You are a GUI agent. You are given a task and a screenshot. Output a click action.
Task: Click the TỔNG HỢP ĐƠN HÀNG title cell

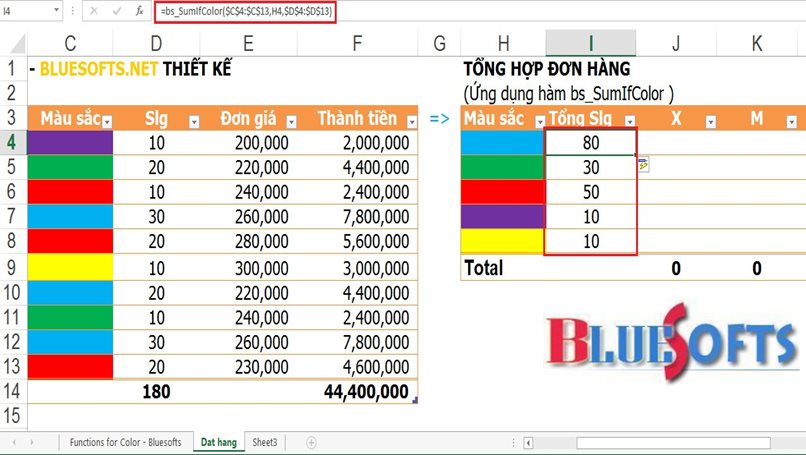(546, 69)
